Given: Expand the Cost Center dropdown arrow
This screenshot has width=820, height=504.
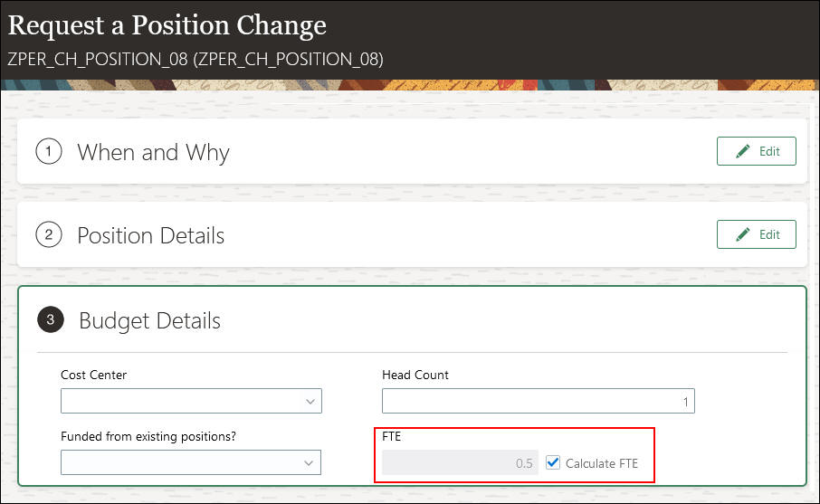Looking at the screenshot, I should click(x=310, y=401).
